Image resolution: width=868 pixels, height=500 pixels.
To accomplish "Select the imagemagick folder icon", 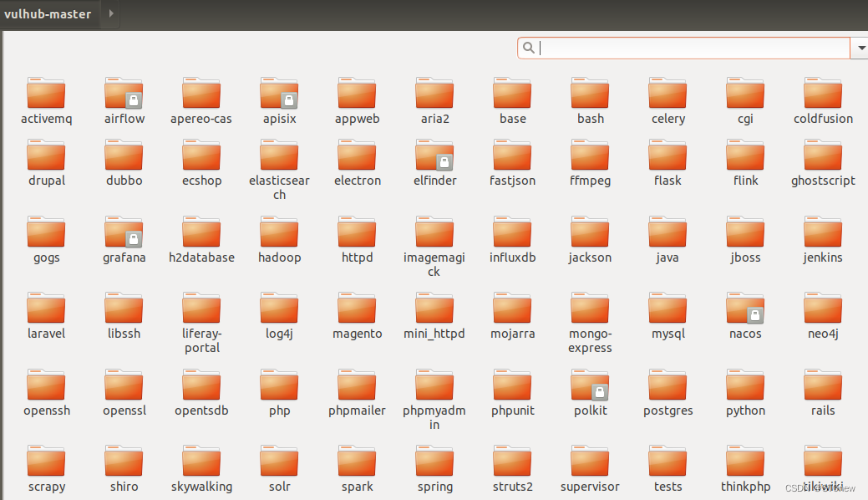I will pyautogui.click(x=434, y=232).
